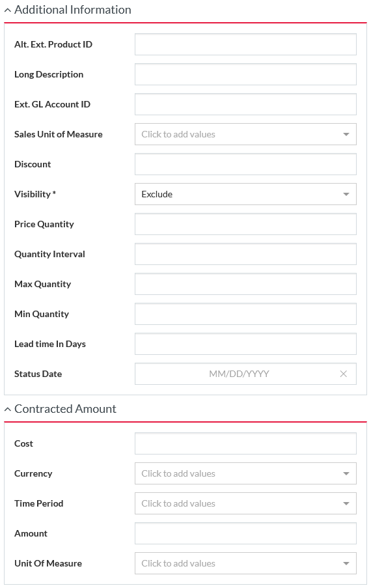This screenshot has width=371, height=588.
Task: Click the Quantity Interval field
Action: click(x=245, y=254)
